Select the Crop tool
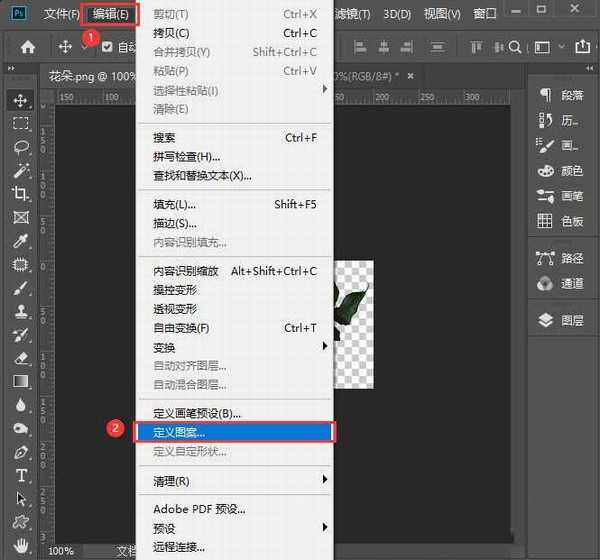This screenshot has width=600, height=560. [20, 193]
